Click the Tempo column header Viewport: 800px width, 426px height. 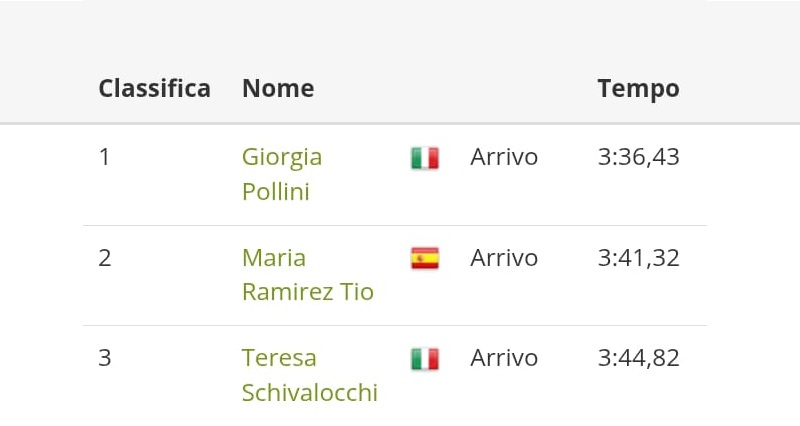tap(638, 88)
